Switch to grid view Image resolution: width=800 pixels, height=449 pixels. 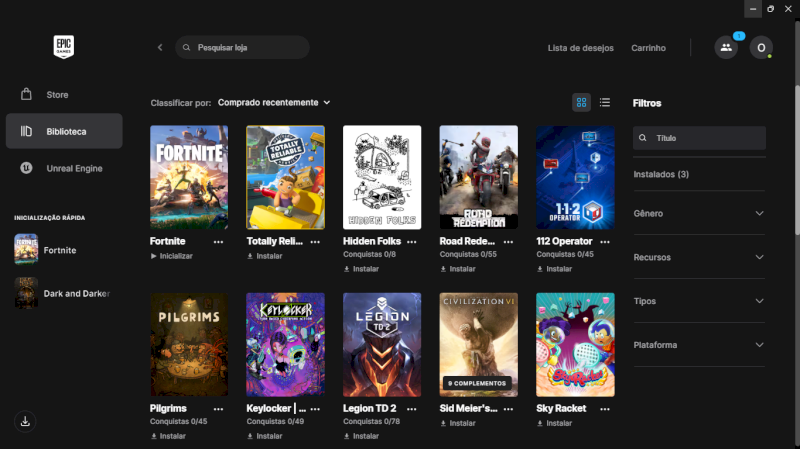click(581, 103)
